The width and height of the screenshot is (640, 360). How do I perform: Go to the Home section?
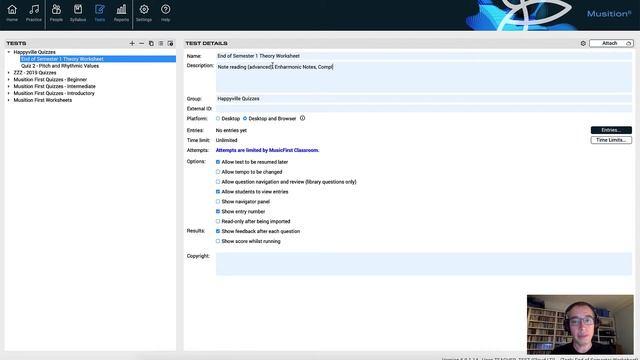(x=12, y=13)
